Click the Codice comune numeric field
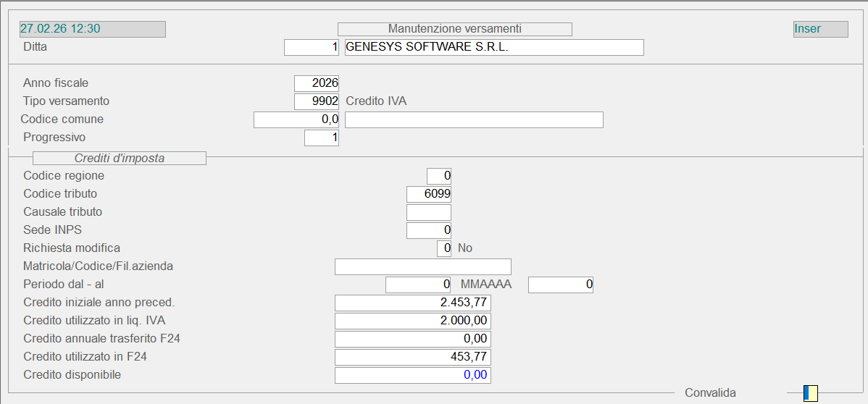Screen dimensions: 868x404 pyautogui.click(x=296, y=119)
